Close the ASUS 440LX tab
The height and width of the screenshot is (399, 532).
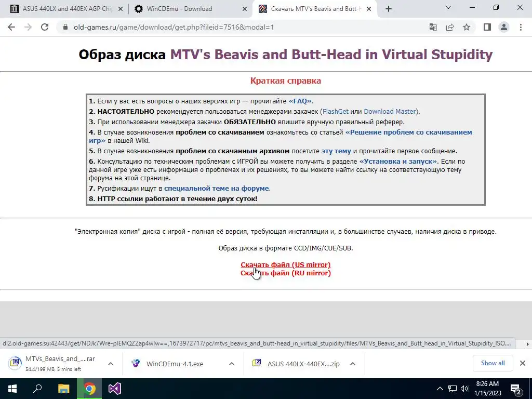point(121,9)
